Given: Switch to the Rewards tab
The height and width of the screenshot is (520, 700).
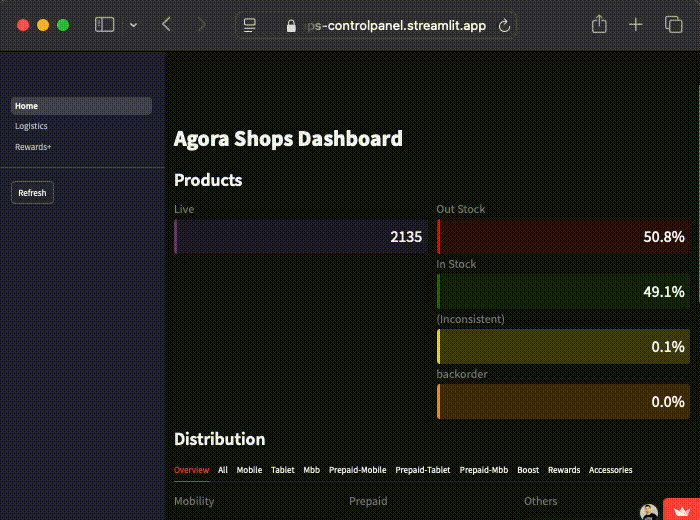Looking at the screenshot, I should pos(564,470).
